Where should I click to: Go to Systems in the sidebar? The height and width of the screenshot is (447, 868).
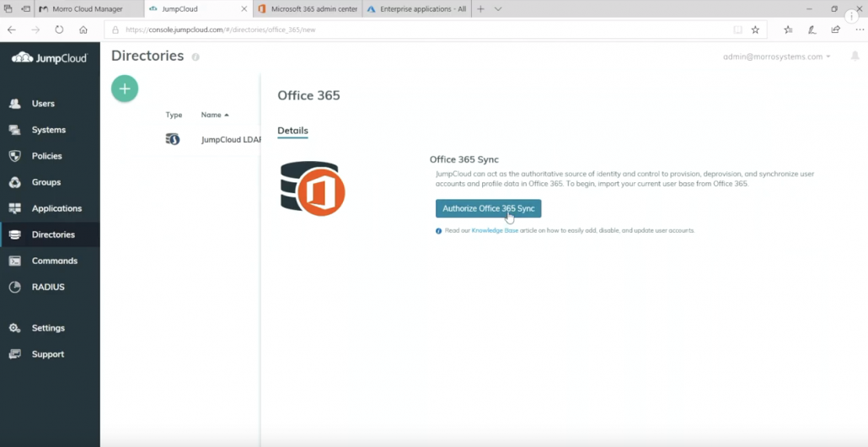pyautogui.click(x=48, y=130)
